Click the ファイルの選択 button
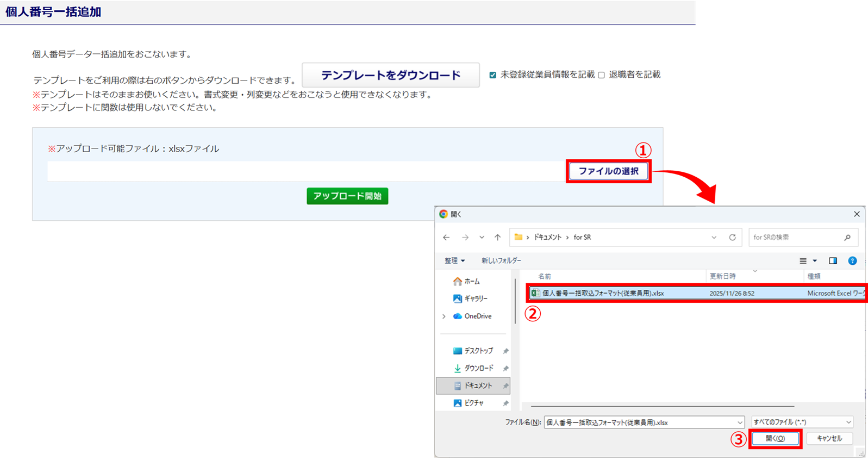 tap(608, 171)
